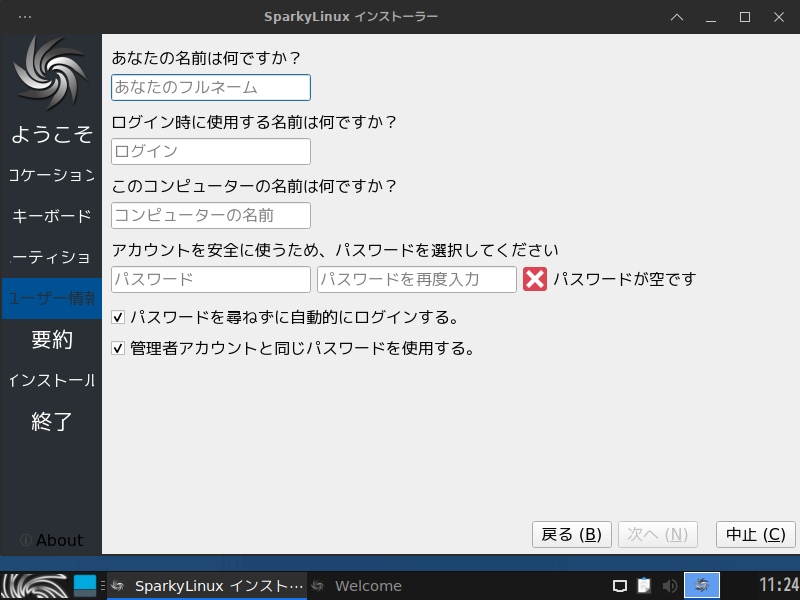Switch to SparkyLinux インストーラー taskbar entry
Screen dimensions: 800x600
pyautogui.click(x=207, y=586)
